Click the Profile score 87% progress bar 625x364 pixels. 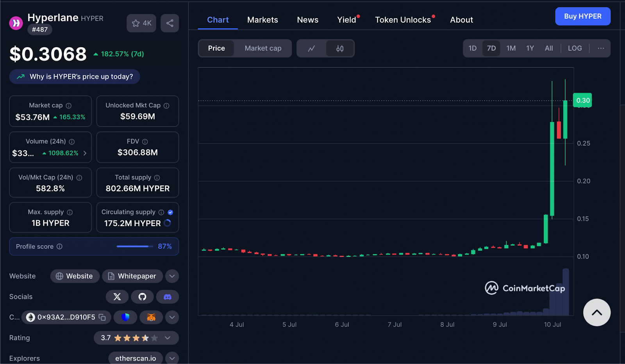[x=135, y=246]
